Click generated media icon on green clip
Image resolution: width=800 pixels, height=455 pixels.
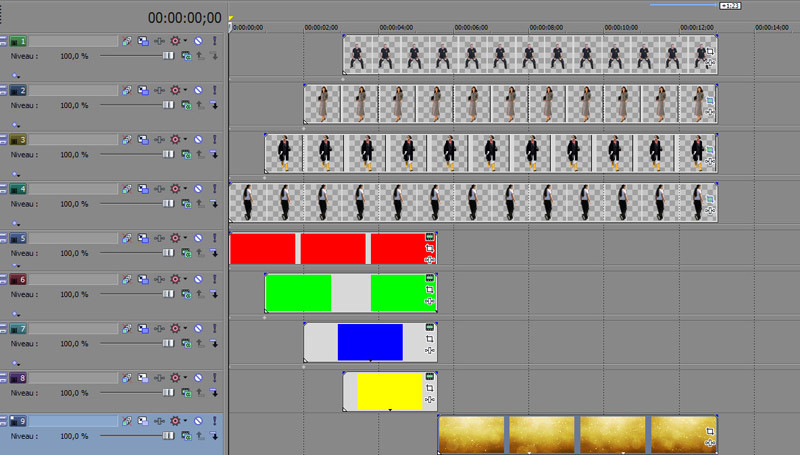429,278
